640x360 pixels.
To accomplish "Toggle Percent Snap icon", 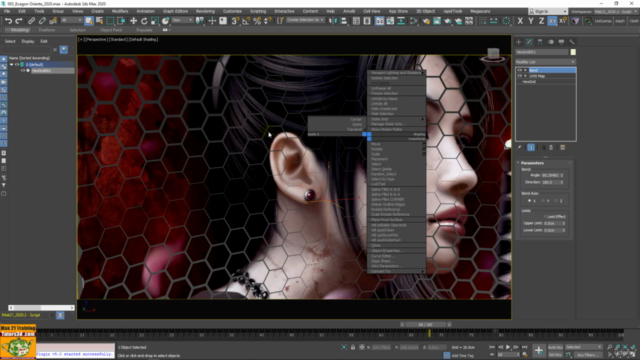I will pyautogui.click(x=257, y=21).
